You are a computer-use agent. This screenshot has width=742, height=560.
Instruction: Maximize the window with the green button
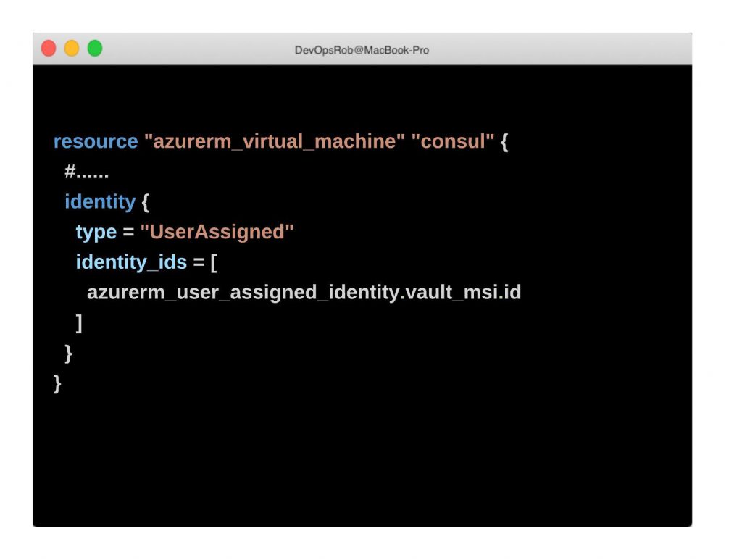tap(95, 49)
